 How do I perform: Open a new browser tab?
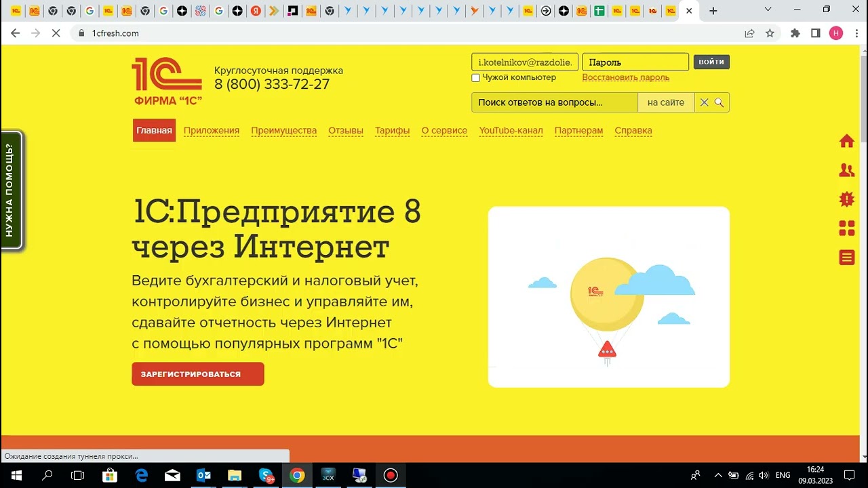pyautogui.click(x=713, y=11)
